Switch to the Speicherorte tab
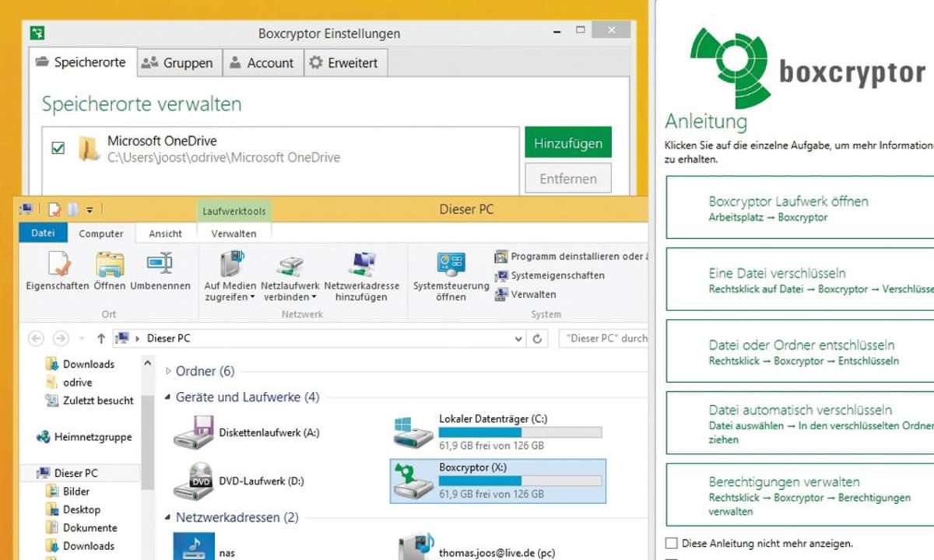 (83, 62)
